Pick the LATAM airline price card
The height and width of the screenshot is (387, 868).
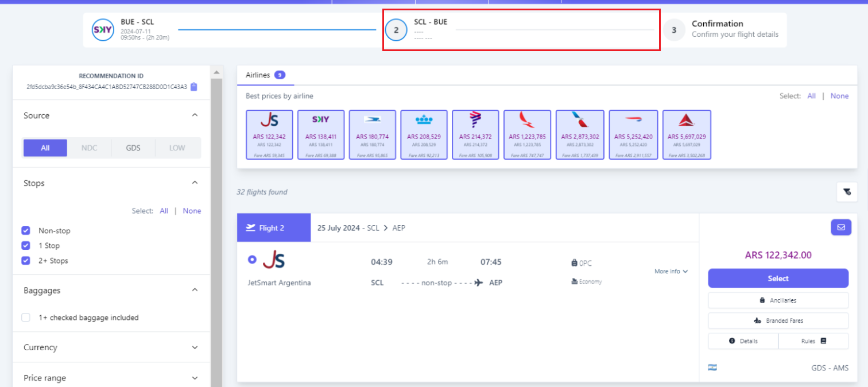coord(475,134)
